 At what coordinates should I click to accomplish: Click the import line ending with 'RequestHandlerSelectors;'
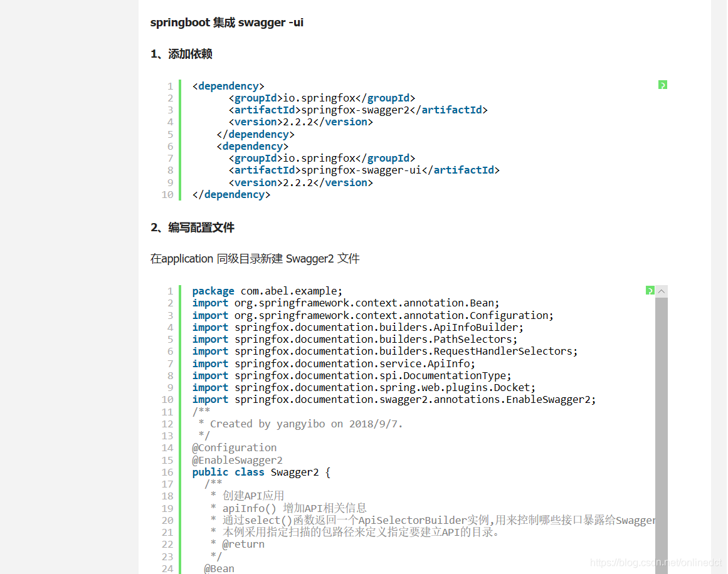click(385, 352)
